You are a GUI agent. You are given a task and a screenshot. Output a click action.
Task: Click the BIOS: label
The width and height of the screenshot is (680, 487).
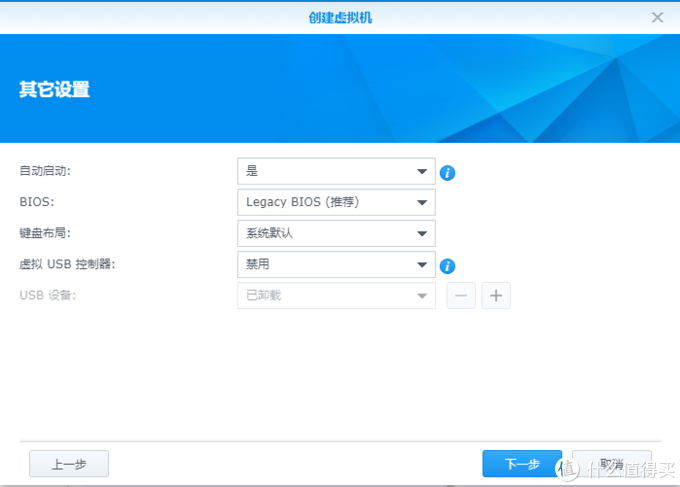pos(36,202)
